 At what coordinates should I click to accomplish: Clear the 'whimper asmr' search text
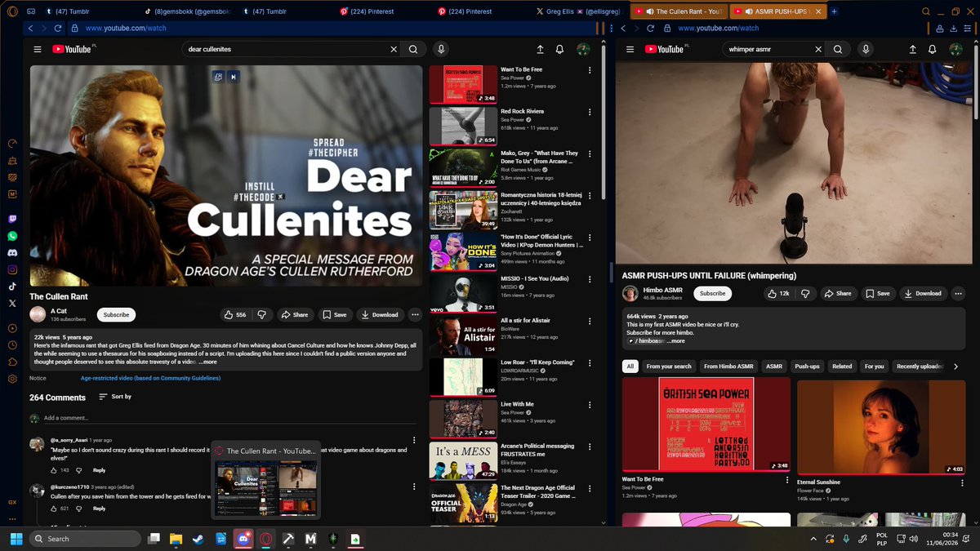click(818, 49)
